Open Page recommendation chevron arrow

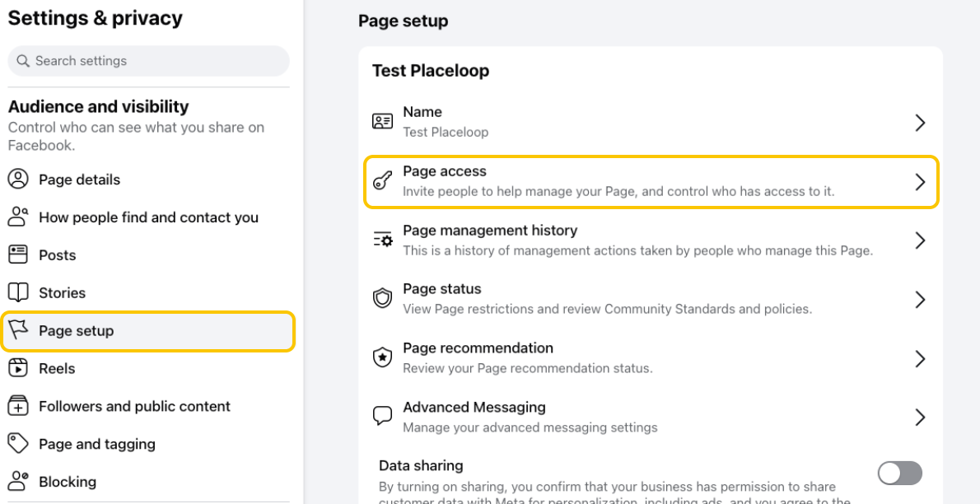920,358
